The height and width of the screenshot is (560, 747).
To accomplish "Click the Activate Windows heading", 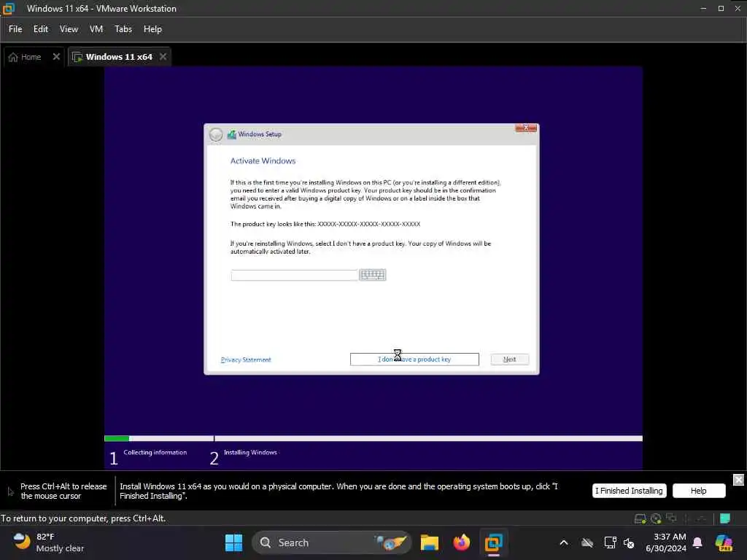I will point(263,161).
